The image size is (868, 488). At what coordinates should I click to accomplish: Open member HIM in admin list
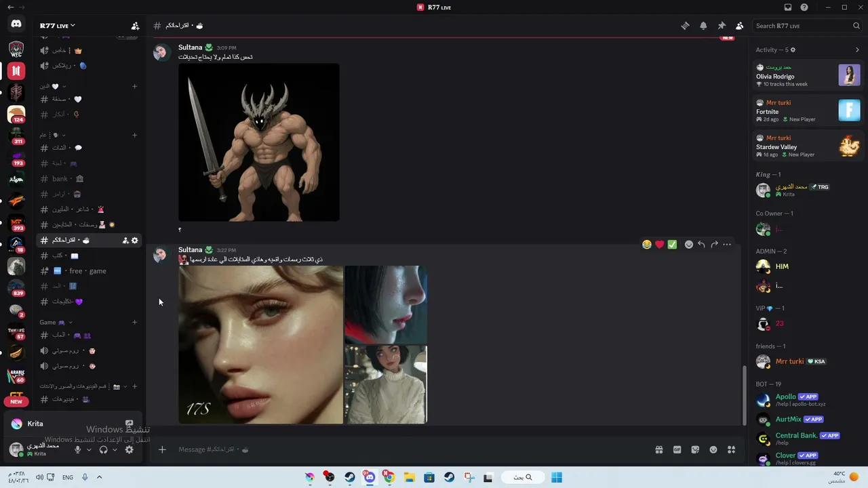point(808,266)
